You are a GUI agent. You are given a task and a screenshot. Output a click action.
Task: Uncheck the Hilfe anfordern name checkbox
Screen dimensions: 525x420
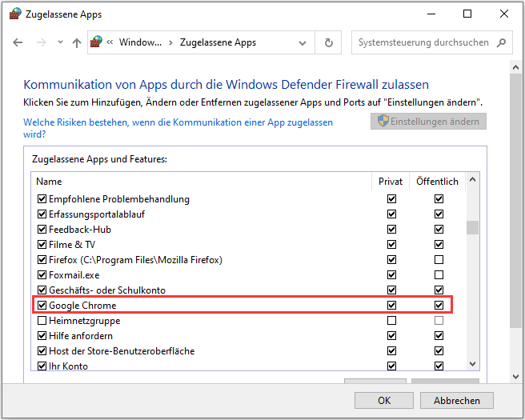(x=42, y=336)
